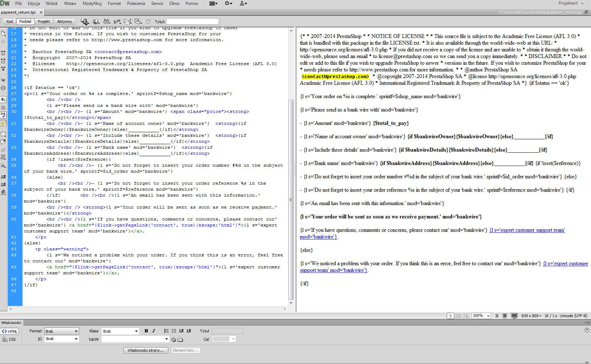Toggle the Aktywny live view button

pyautogui.click(x=64, y=21)
